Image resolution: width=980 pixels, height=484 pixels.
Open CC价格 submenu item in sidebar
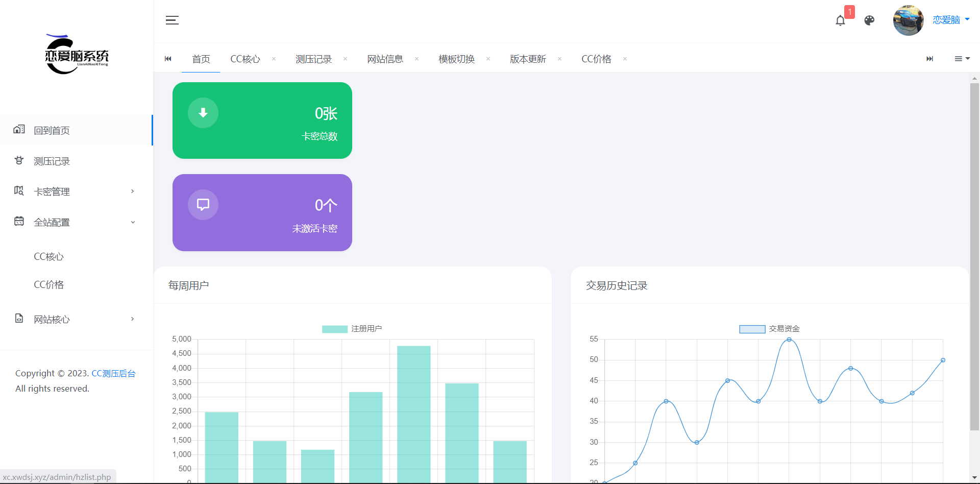coord(48,284)
